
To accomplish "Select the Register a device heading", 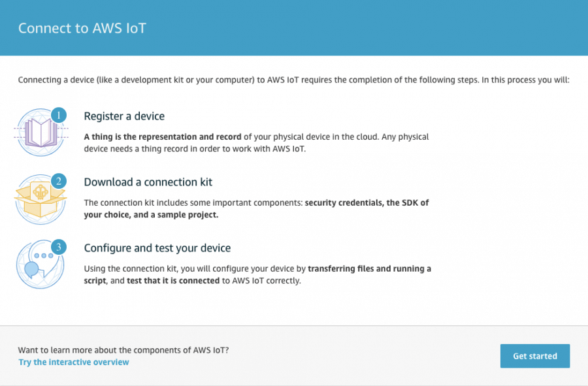I will pyautogui.click(x=124, y=116).
